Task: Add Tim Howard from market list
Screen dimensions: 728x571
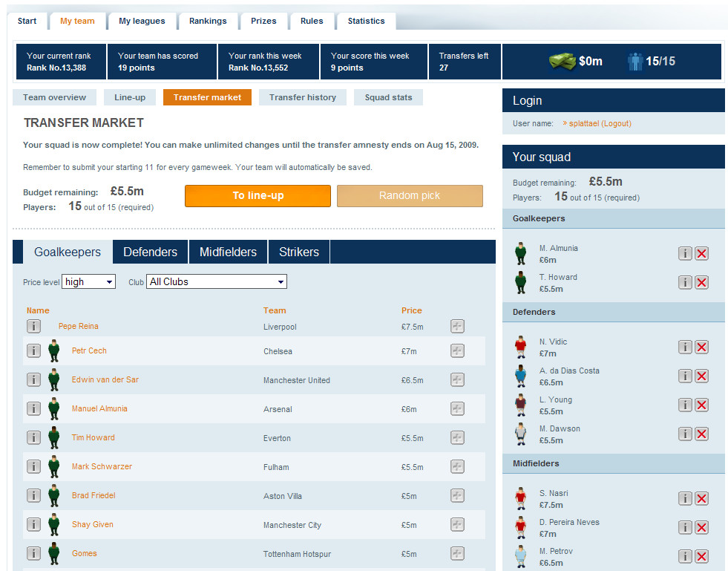Action: click(x=457, y=437)
